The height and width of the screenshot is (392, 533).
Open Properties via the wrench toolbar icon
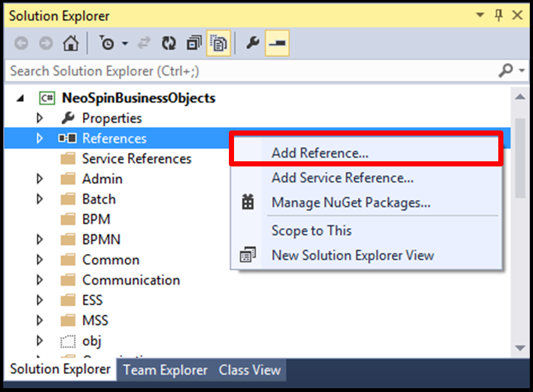253,44
